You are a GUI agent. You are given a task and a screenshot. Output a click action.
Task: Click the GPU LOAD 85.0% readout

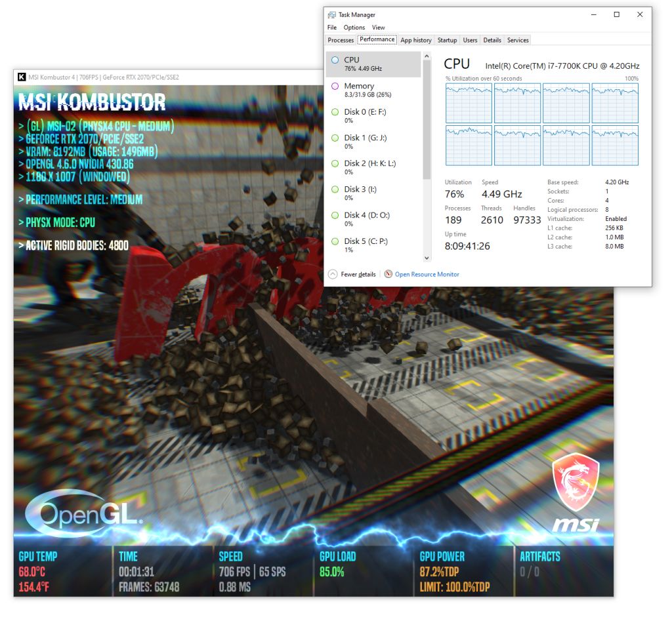pos(331,572)
